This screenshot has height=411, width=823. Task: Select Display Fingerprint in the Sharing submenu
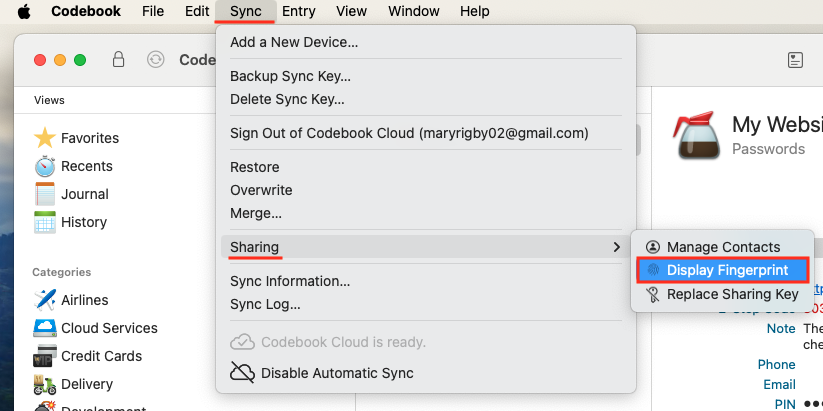722,270
